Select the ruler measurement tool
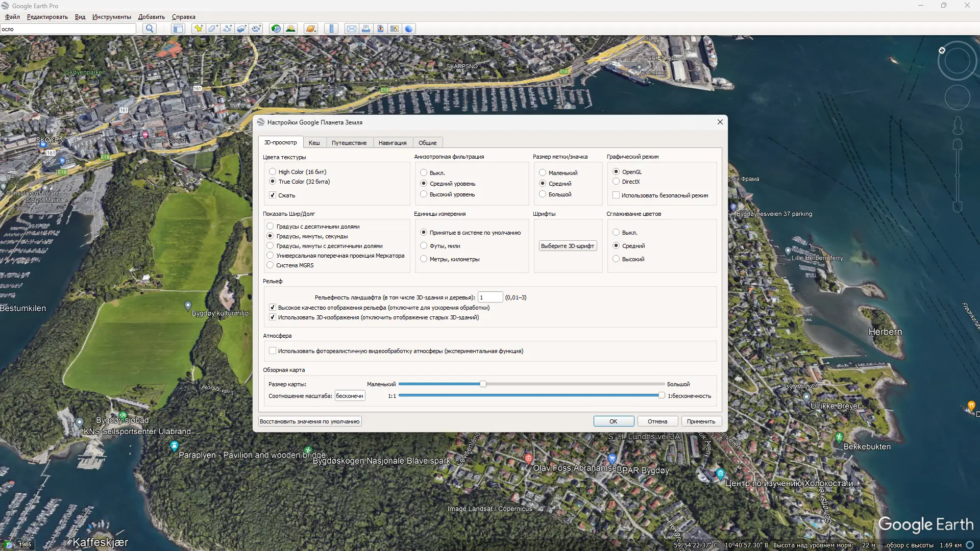The width and height of the screenshot is (980, 551). coord(331,29)
